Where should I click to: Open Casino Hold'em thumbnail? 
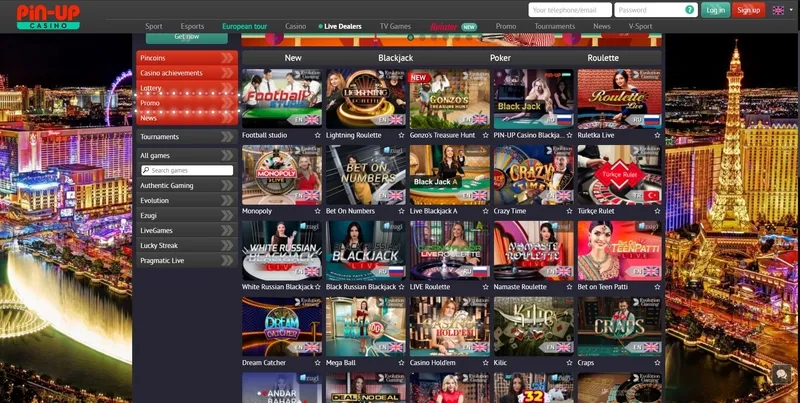[449, 326]
